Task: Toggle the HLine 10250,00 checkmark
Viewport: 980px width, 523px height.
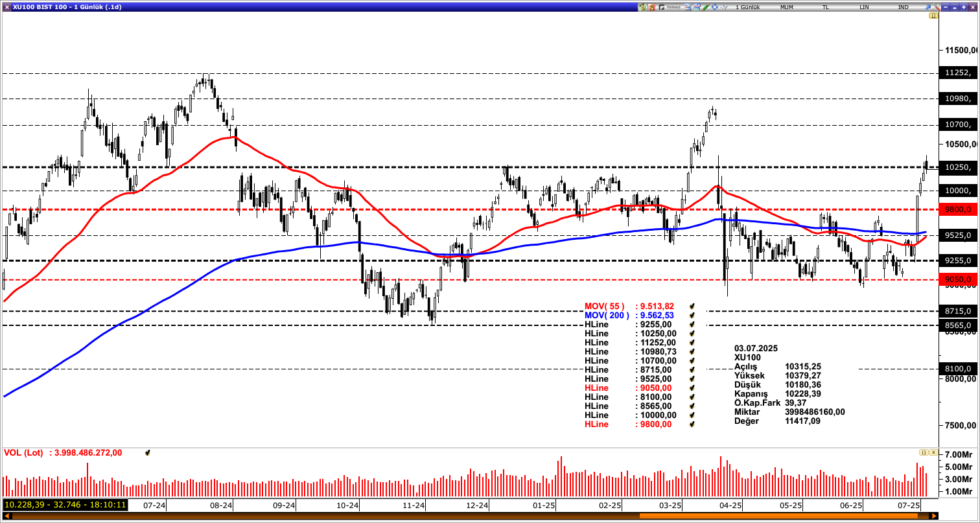Action: 692,333
